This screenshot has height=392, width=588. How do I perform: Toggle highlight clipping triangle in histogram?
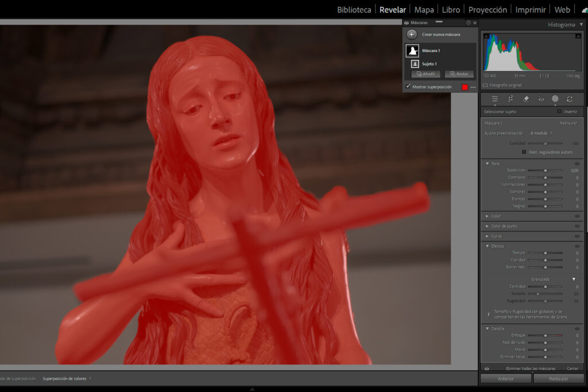pyautogui.click(x=578, y=36)
